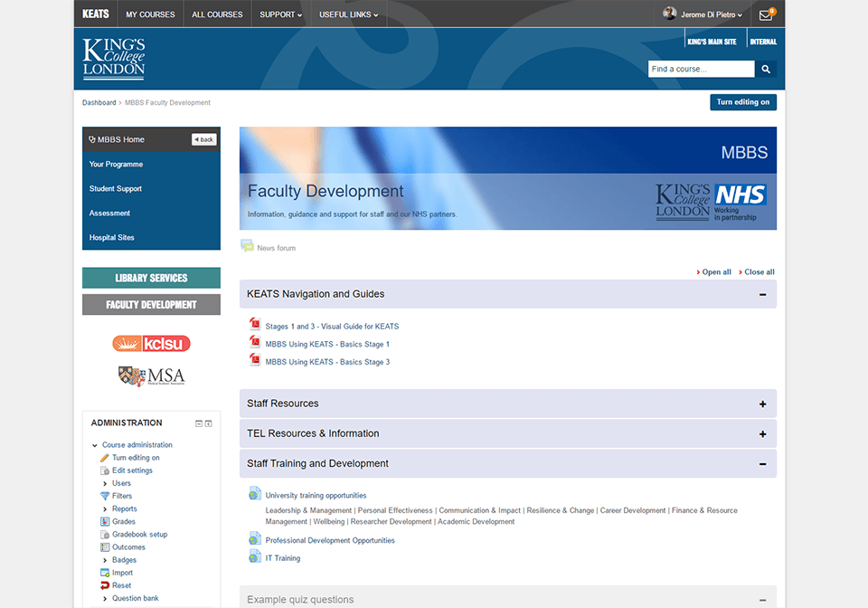Viewport: 868px width, 608px height.
Task: Open My Courses in top navigation
Action: (150, 14)
